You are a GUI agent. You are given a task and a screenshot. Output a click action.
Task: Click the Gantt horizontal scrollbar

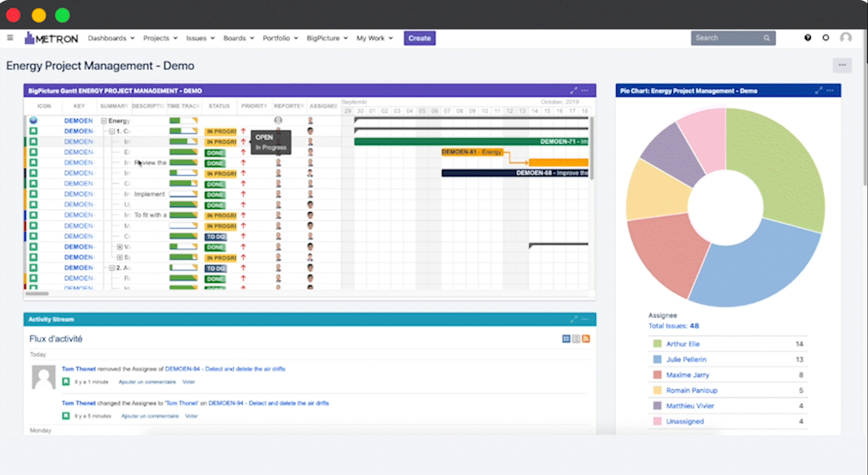pyautogui.click(x=37, y=294)
